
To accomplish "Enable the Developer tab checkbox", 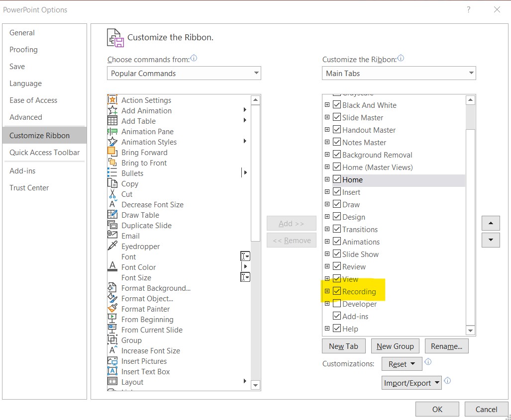I will pos(337,304).
